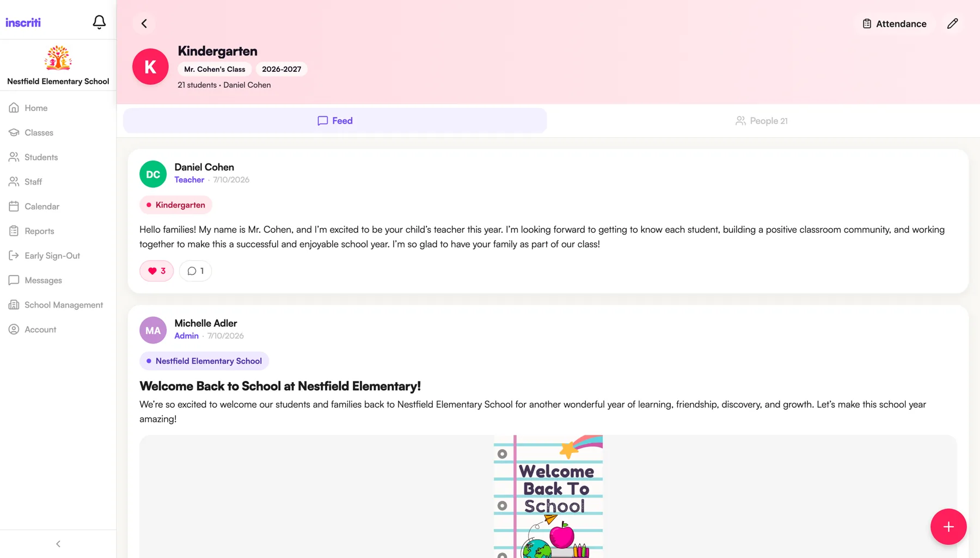This screenshot has height=558, width=980.
Task: Toggle the heart like with 3 likes
Action: click(157, 271)
